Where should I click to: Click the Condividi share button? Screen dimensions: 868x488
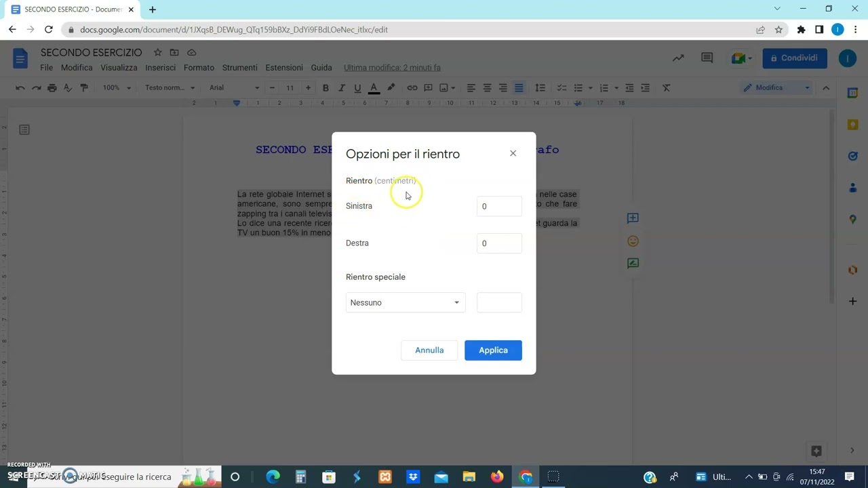(794, 58)
